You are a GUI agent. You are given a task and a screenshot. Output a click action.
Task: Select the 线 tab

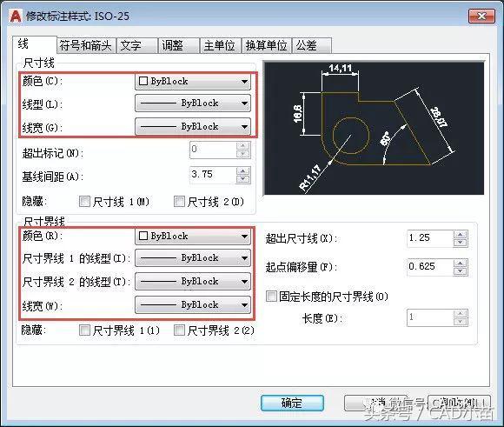click(35, 44)
